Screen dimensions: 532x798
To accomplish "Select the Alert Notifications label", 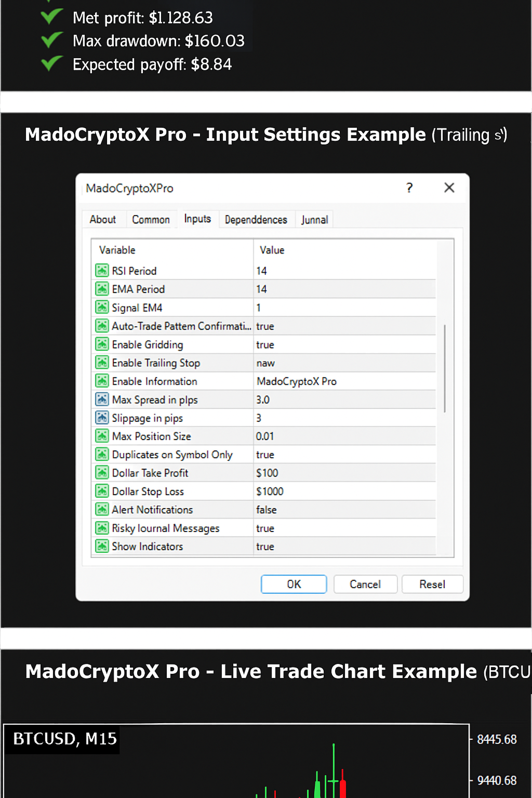I will click(x=152, y=510).
